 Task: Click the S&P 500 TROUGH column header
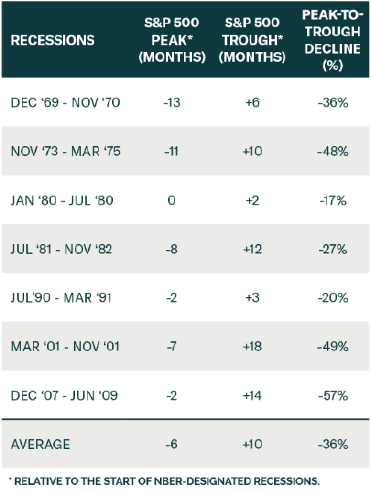(252, 40)
